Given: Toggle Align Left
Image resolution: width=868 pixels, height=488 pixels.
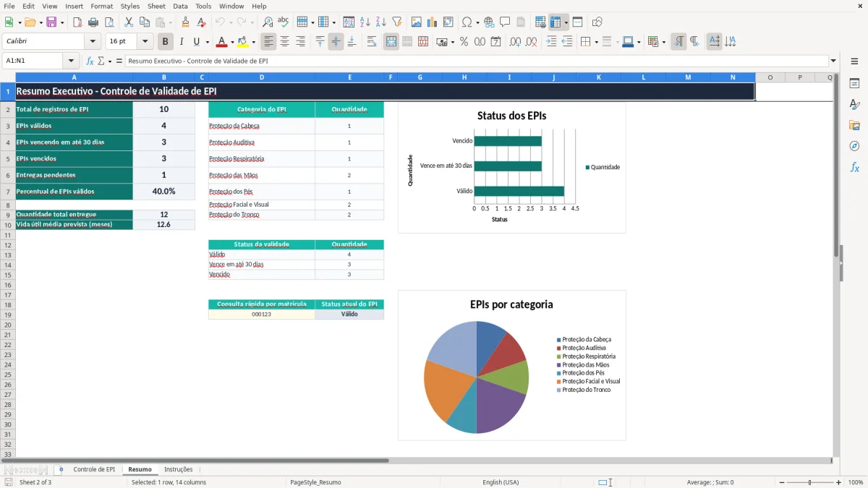Looking at the screenshot, I should click(x=269, y=42).
